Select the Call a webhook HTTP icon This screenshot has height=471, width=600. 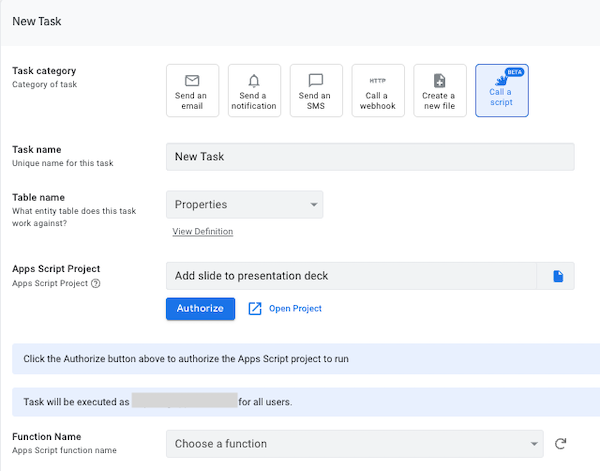pos(378,81)
